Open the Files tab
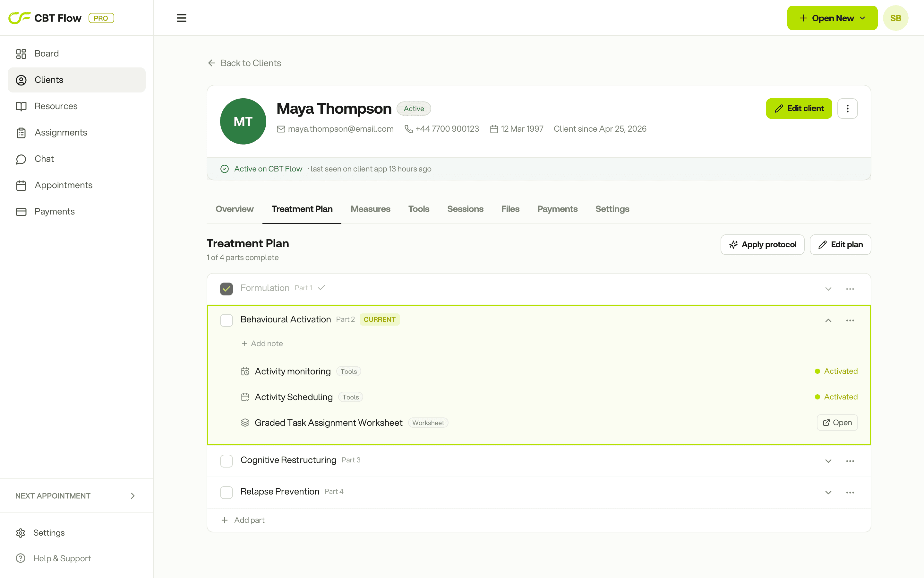 pos(510,209)
